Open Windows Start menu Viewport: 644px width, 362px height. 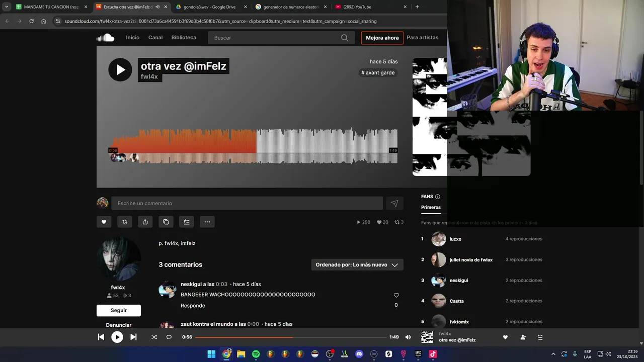[x=211, y=354]
